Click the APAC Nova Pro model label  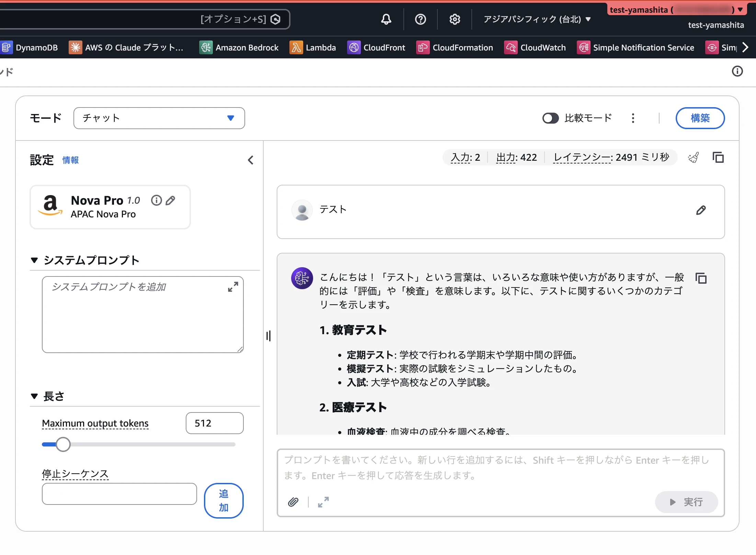click(103, 214)
